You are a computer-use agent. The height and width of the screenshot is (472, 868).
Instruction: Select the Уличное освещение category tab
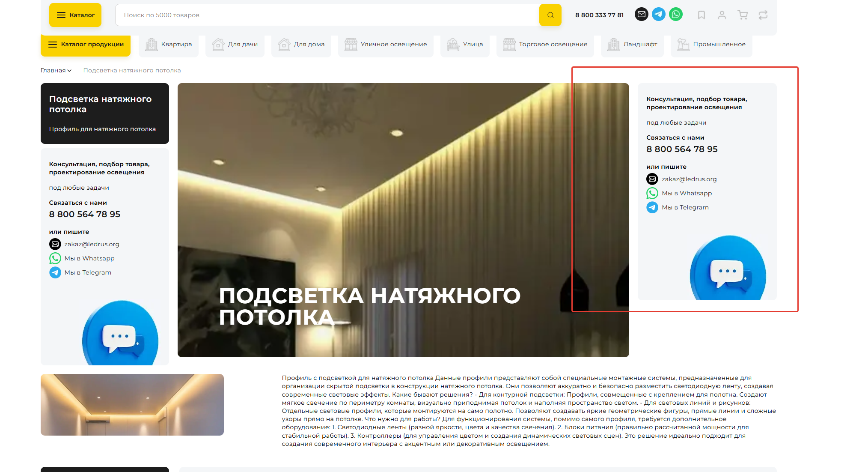click(x=386, y=45)
